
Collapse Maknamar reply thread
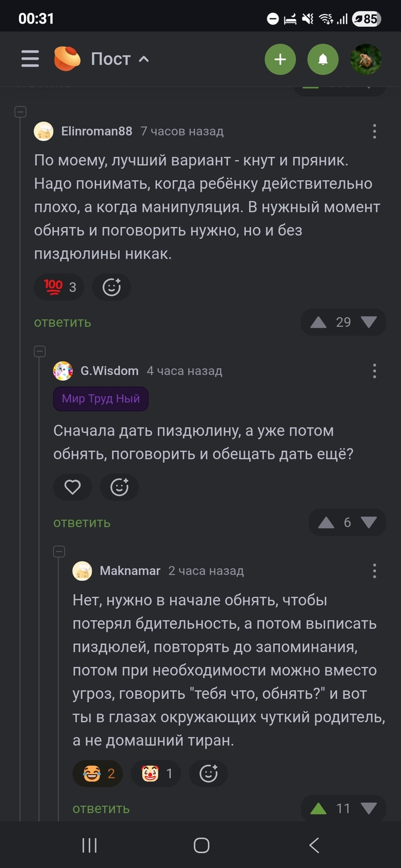[59, 552]
